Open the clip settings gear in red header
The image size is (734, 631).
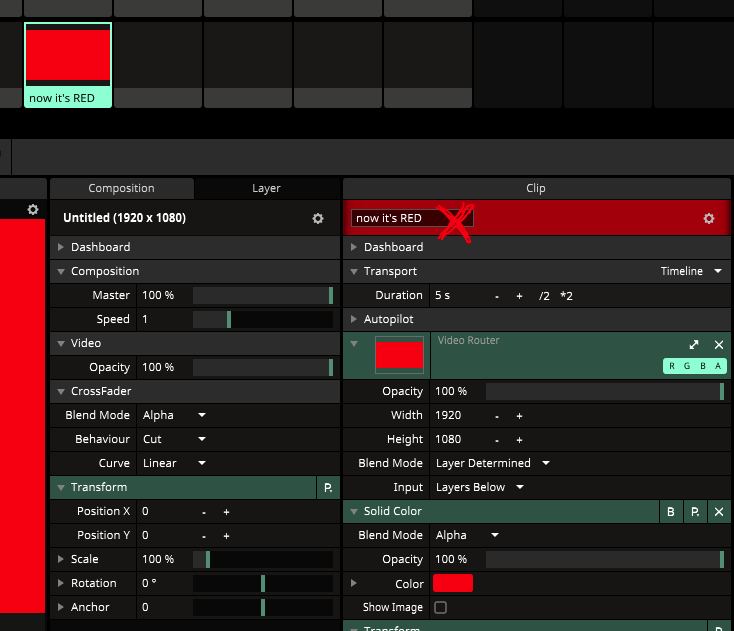pos(709,218)
